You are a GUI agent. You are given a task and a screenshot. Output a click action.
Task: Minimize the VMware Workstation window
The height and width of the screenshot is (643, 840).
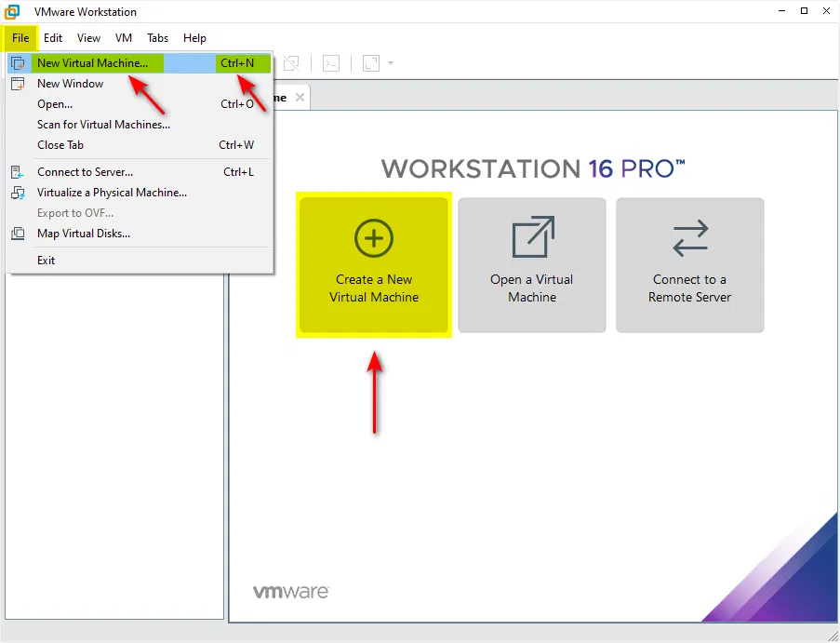[x=782, y=11]
